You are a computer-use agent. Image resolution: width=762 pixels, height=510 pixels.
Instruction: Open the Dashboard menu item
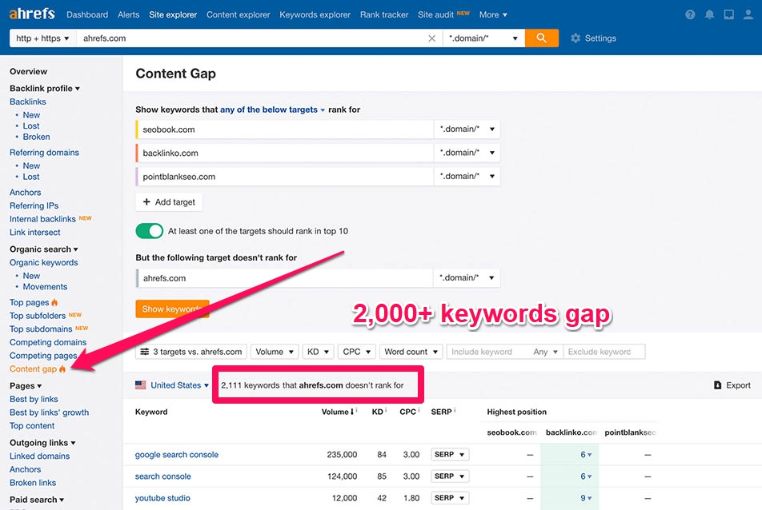[x=87, y=15]
